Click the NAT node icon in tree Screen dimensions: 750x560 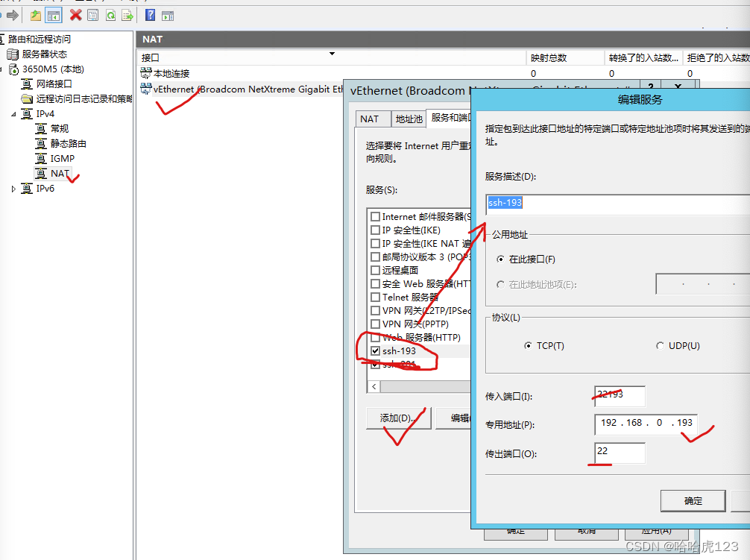42,173
